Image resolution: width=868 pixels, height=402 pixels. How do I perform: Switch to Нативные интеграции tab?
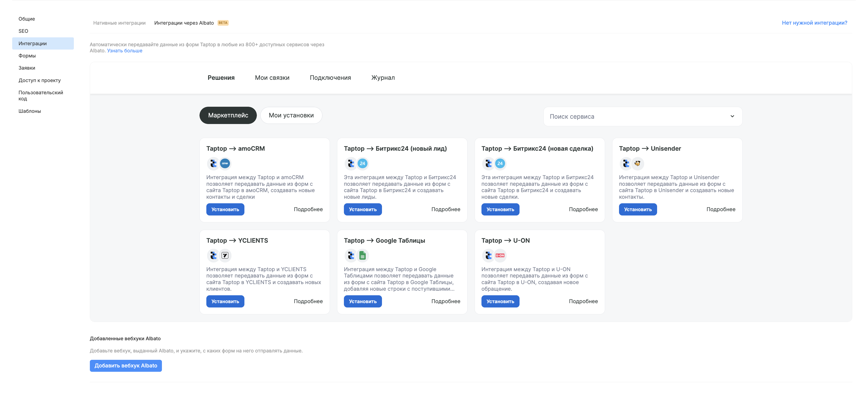[x=119, y=23]
